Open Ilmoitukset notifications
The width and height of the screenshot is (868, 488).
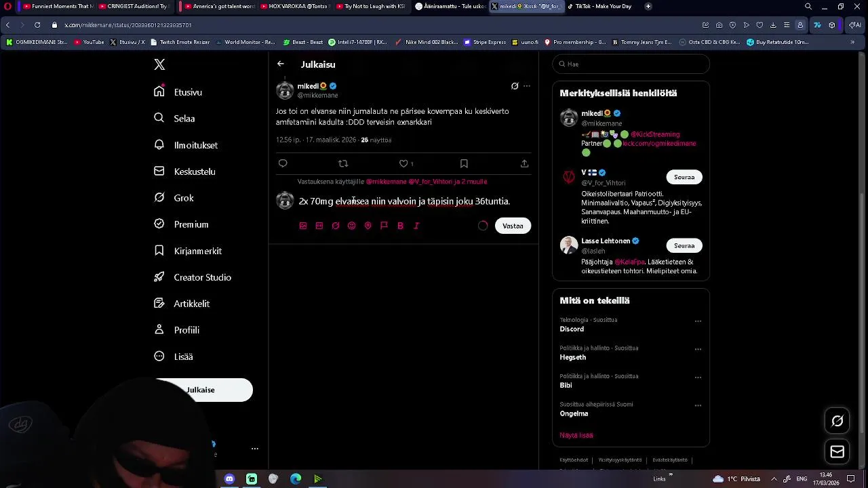pos(186,145)
